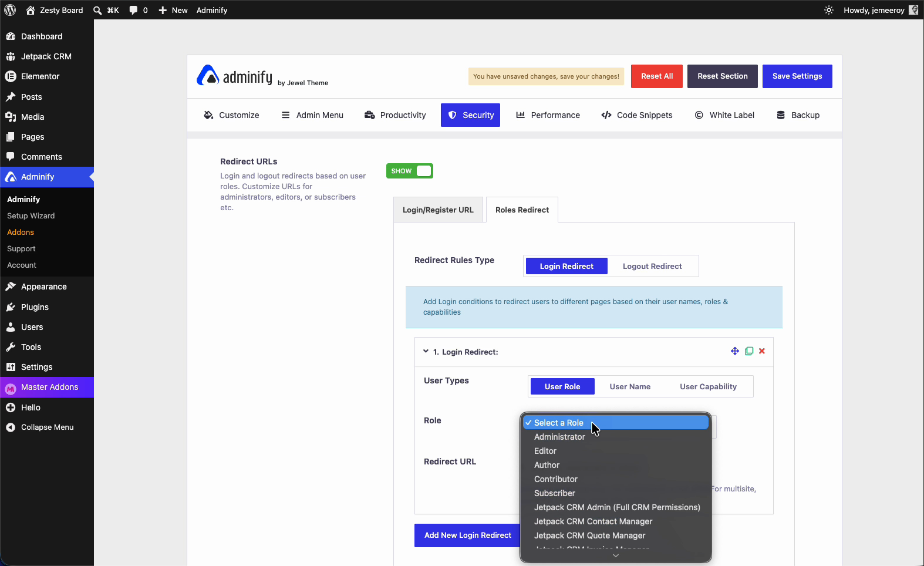This screenshot has width=924, height=566.
Task: Click the Hello sidebar icon
Action: point(11,407)
